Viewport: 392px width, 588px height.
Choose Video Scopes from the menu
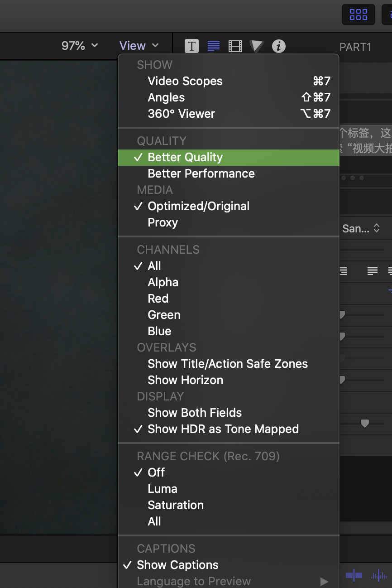point(185,81)
